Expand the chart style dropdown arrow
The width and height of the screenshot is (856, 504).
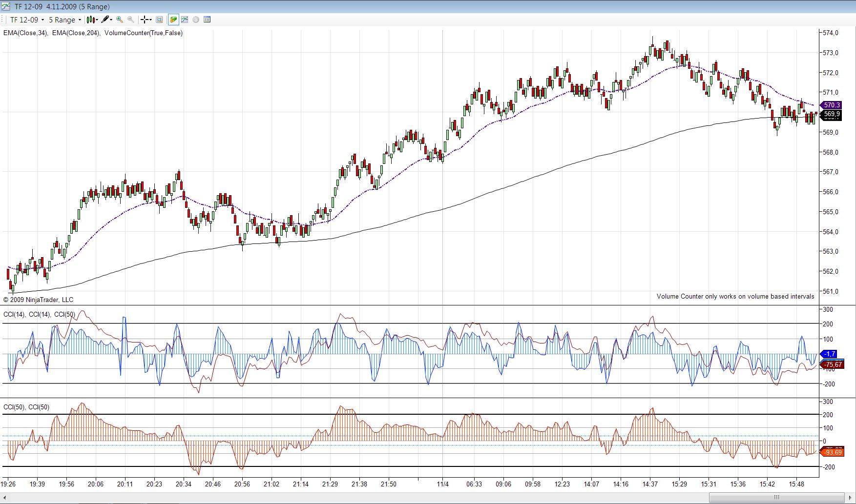pos(97,20)
